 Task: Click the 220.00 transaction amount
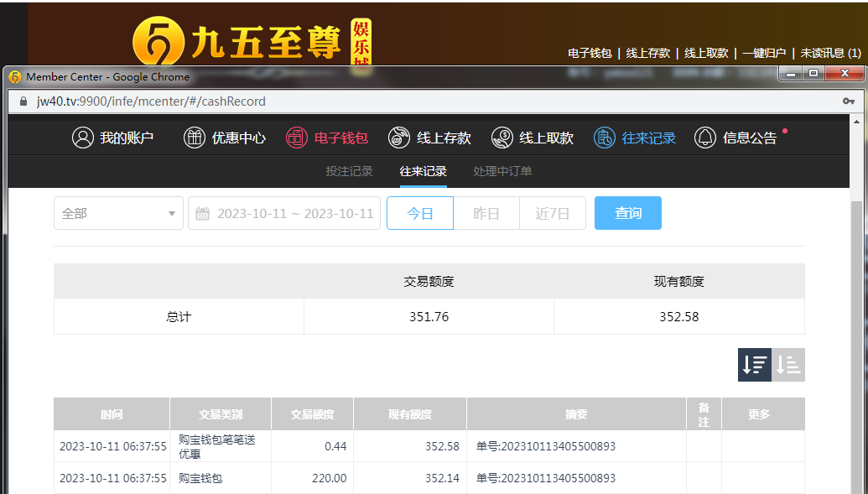click(x=330, y=478)
